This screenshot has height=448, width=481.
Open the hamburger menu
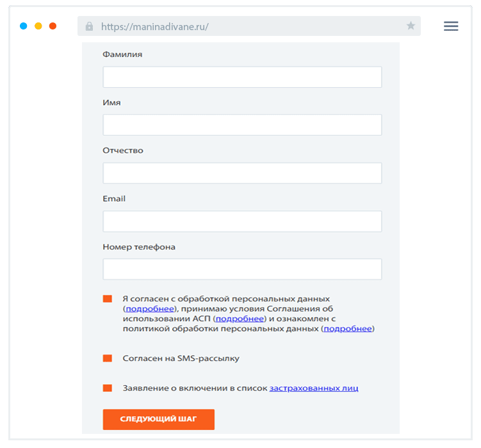451,26
